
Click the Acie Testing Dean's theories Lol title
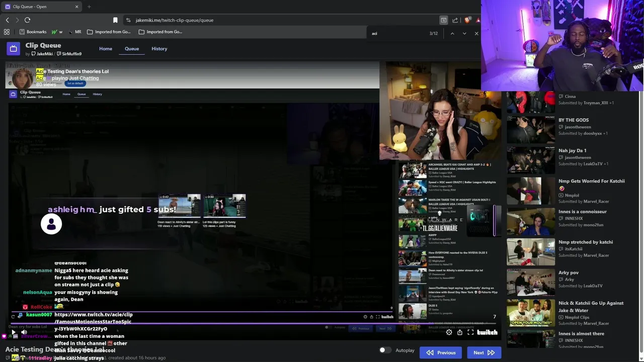click(72, 71)
